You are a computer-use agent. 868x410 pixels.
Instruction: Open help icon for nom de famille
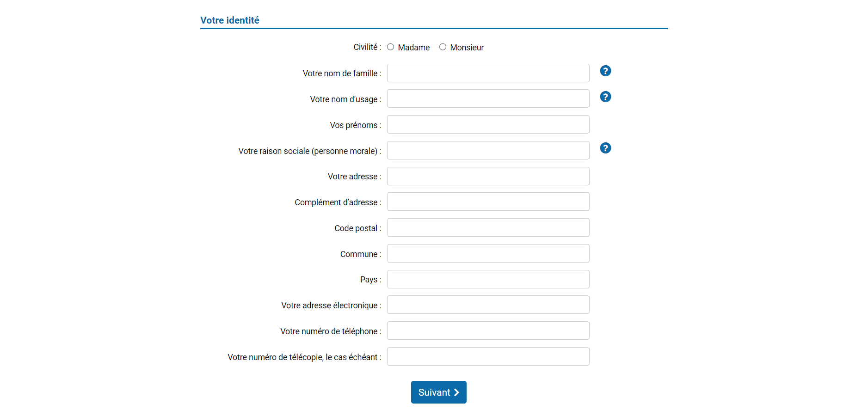point(605,71)
